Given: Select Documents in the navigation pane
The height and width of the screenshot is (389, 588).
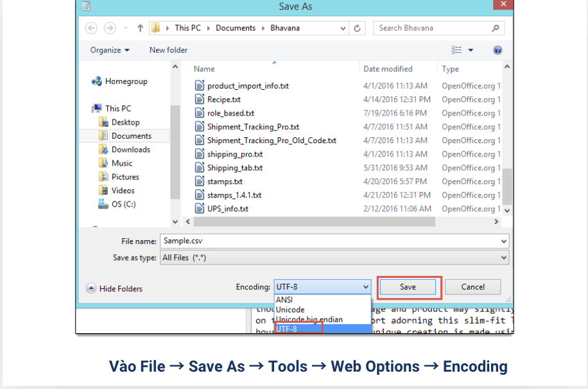Looking at the screenshot, I should 131,136.
